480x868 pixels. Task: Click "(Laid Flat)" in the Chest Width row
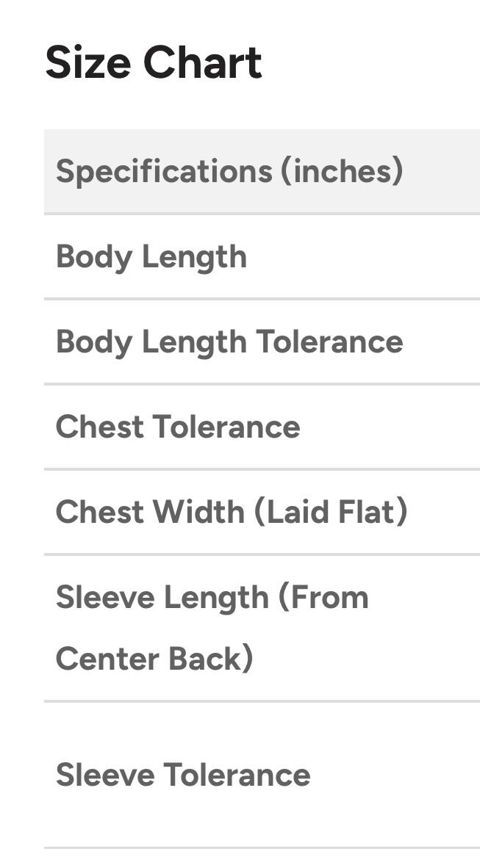click(330, 512)
